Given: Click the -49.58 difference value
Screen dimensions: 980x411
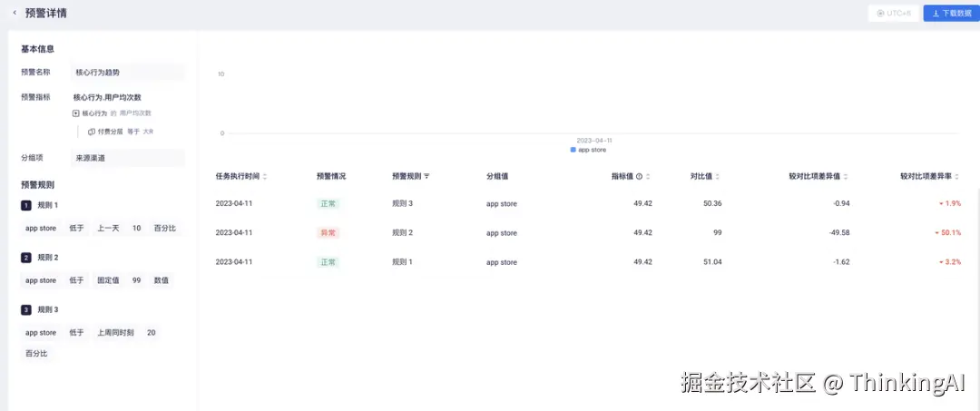Looking at the screenshot, I should 838,233.
